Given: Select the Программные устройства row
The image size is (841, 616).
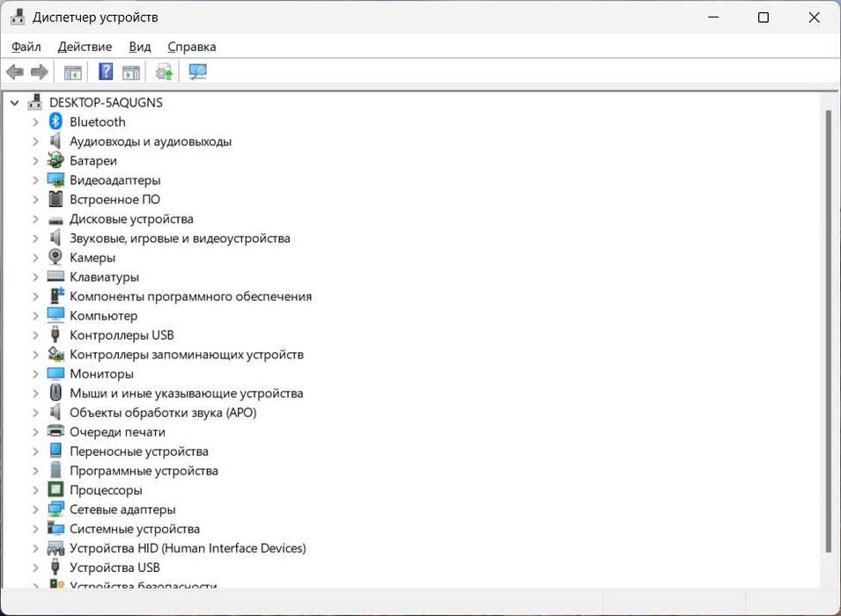Looking at the screenshot, I should coord(144,471).
